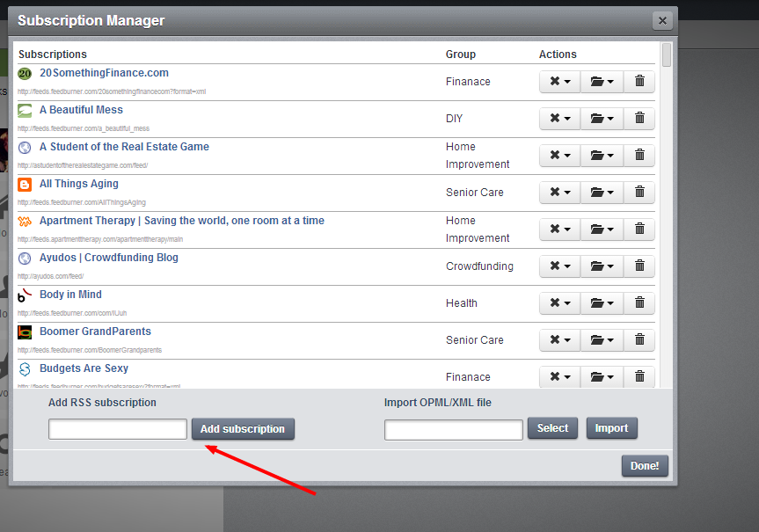Open A Student of the Real Estate Game link
Screen dimensions: 759x532
pyautogui.click(x=124, y=147)
